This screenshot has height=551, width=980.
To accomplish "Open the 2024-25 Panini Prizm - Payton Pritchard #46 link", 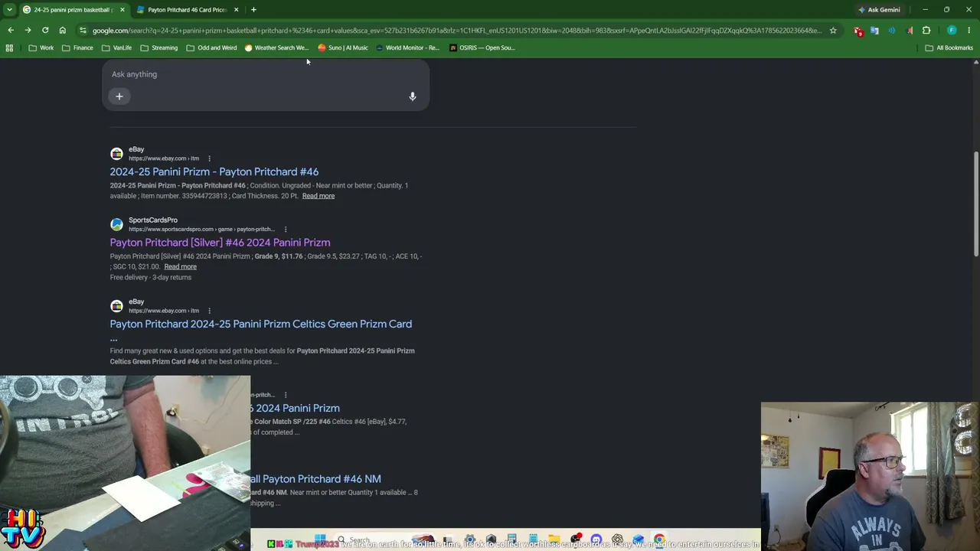I will coord(214,171).
